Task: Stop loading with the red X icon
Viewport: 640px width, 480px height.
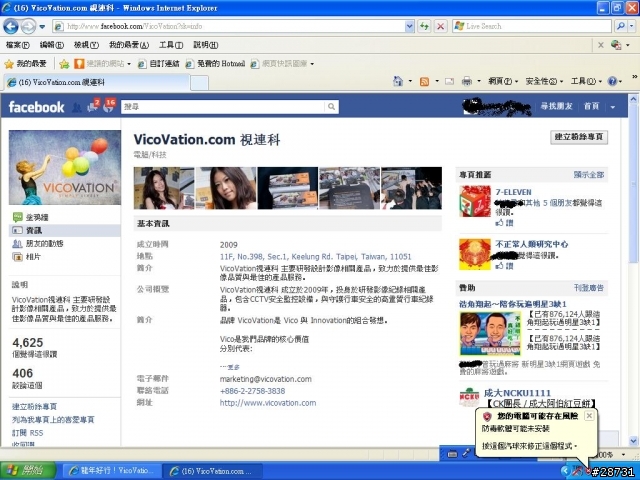Action: pos(440,26)
